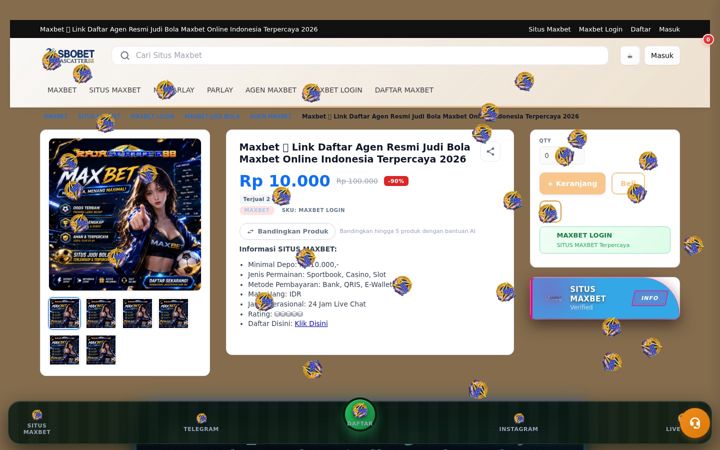This screenshot has width=720, height=450.
Task: Select AGEN MAXBET in the navigation menu
Action: pos(271,90)
